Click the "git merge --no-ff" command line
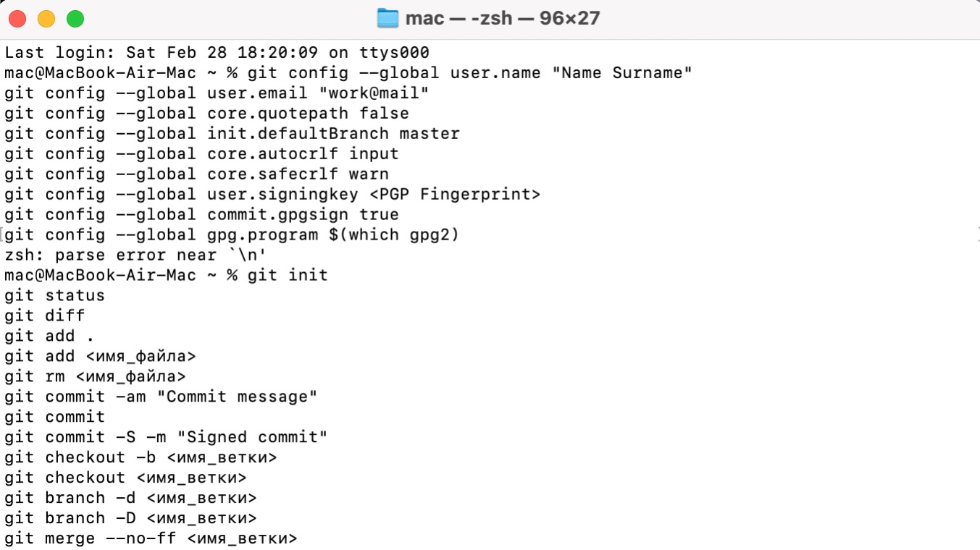Viewport: 980px width, 550px height. click(x=151, y=539)
